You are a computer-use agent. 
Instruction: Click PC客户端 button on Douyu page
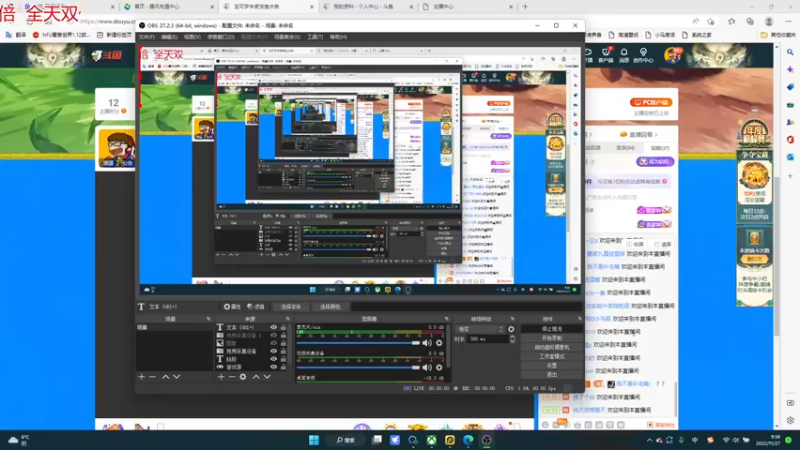[651, 103]
